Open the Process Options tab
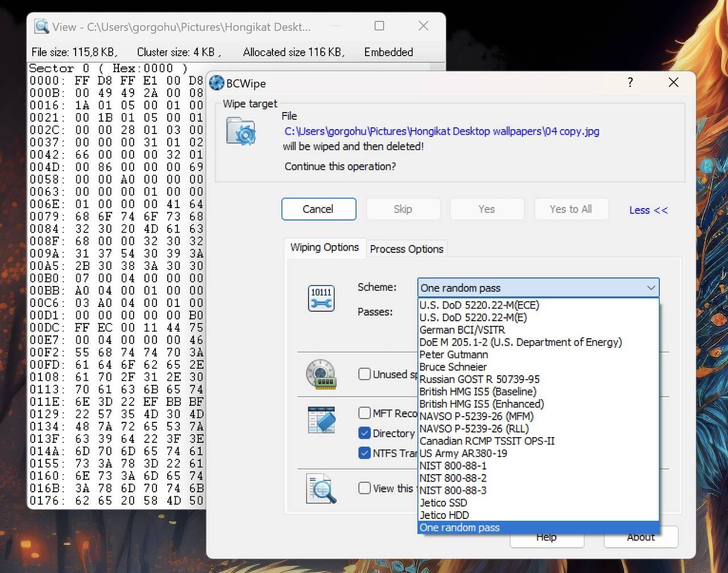 click(x=407, y=249)
